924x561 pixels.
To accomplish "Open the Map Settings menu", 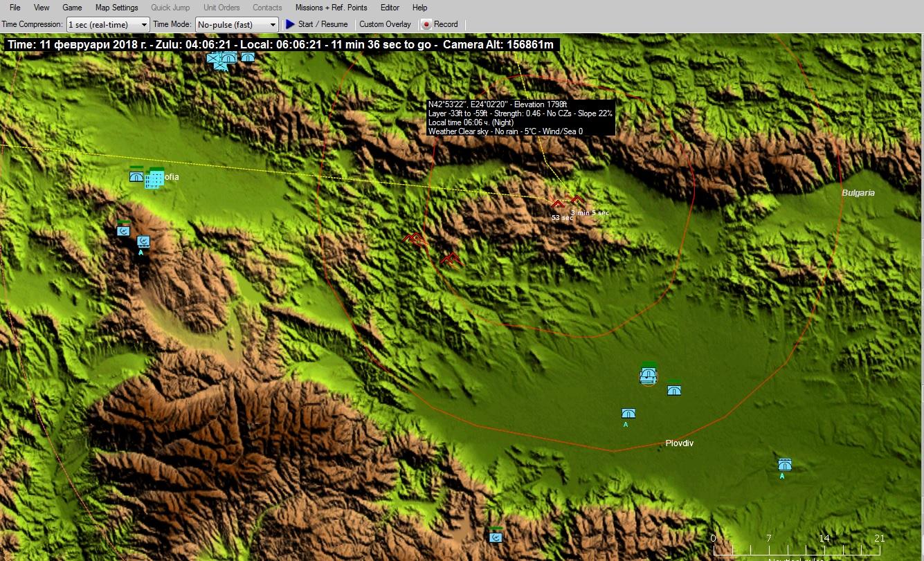I will click(x=117, y=8).
